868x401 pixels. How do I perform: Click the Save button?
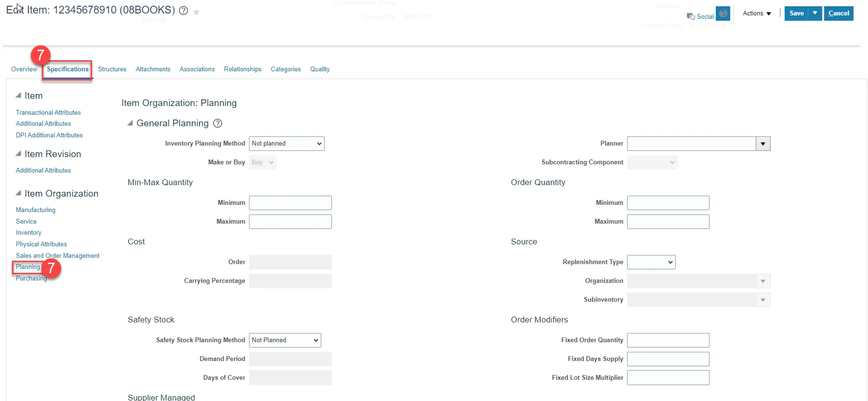click(x=796, y=13)
